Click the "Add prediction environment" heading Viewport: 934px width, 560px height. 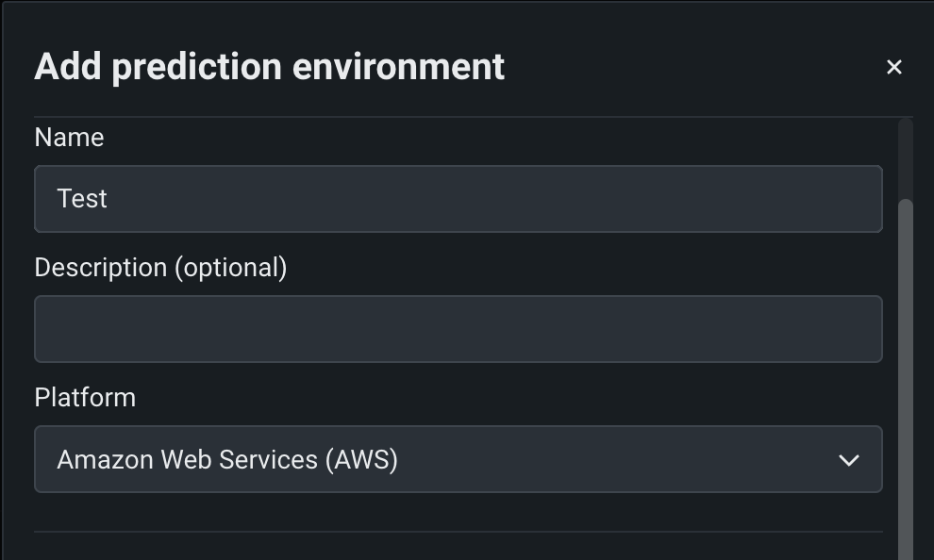click(x=269, y=67)
